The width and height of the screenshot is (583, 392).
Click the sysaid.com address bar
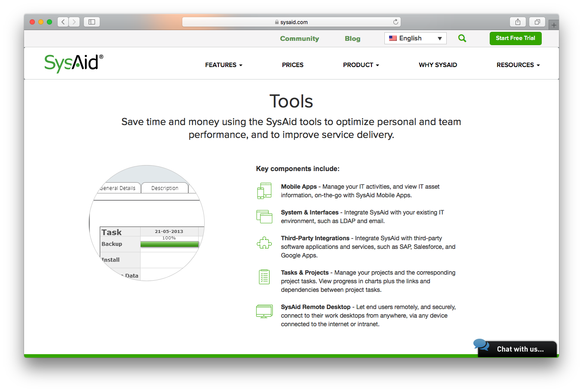(x=291, y=22)
